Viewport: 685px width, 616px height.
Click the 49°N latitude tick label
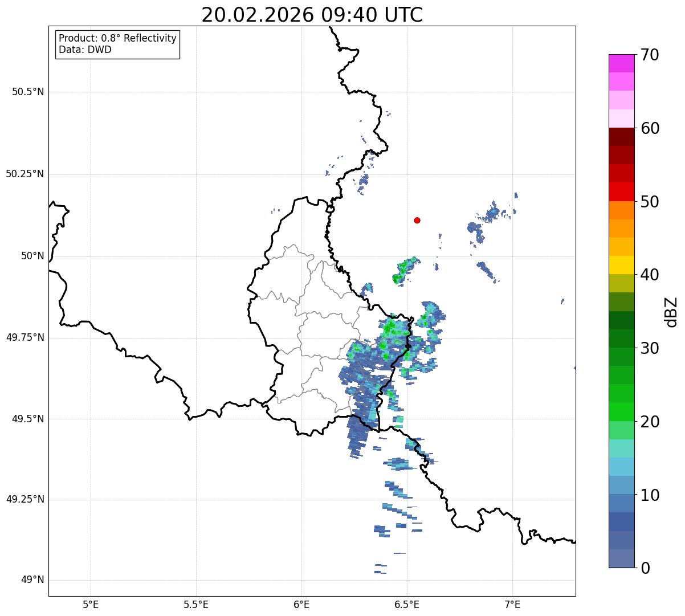coord(32,580)
